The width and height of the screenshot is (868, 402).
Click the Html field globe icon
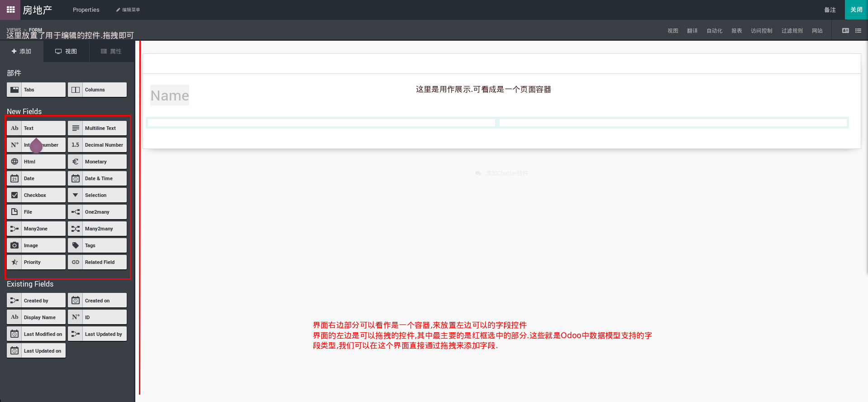[14, 162]
